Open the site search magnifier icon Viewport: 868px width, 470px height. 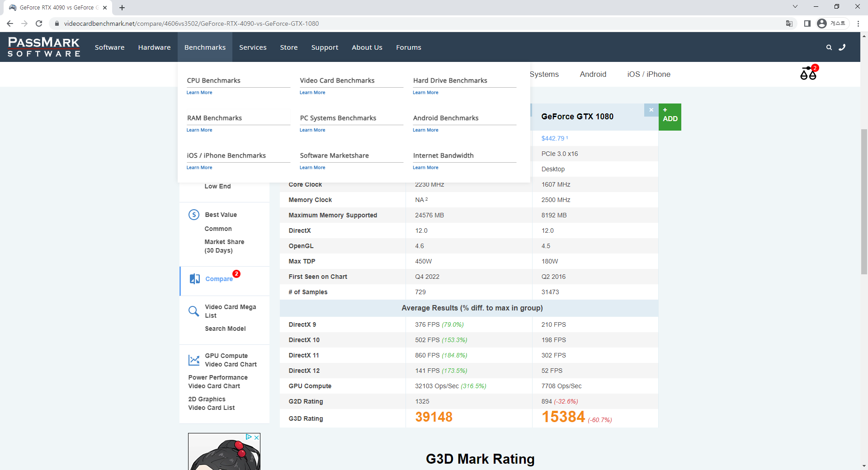click(x=829, y=47)
